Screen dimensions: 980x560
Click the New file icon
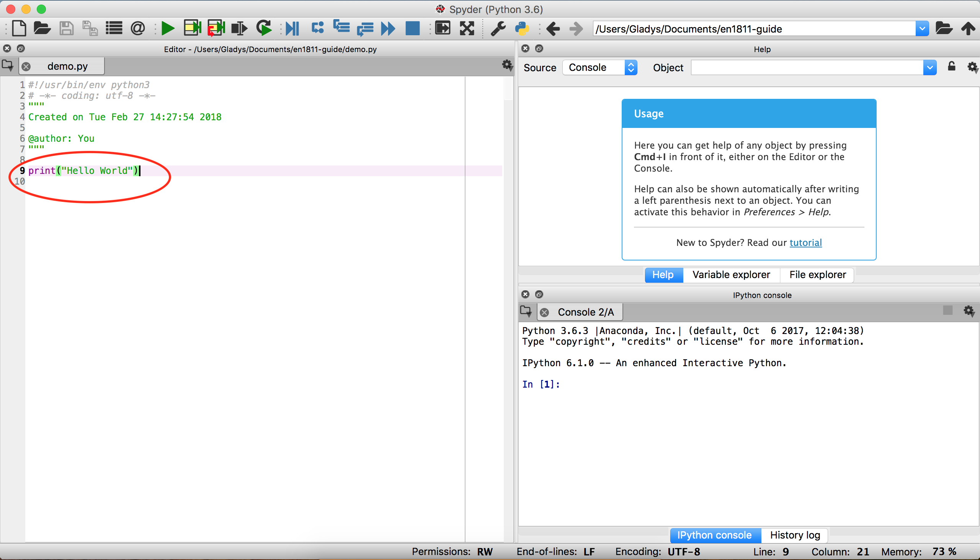[x=18, y=28]
